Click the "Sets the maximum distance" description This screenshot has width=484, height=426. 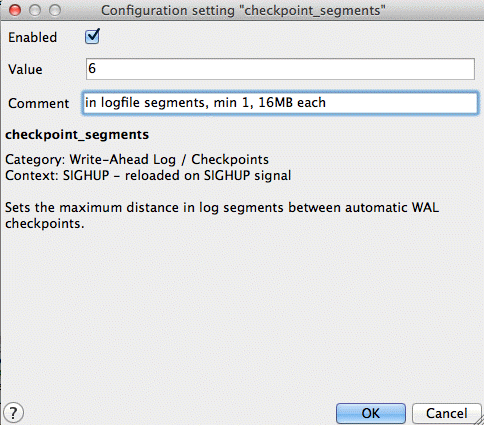coord(222,215)
